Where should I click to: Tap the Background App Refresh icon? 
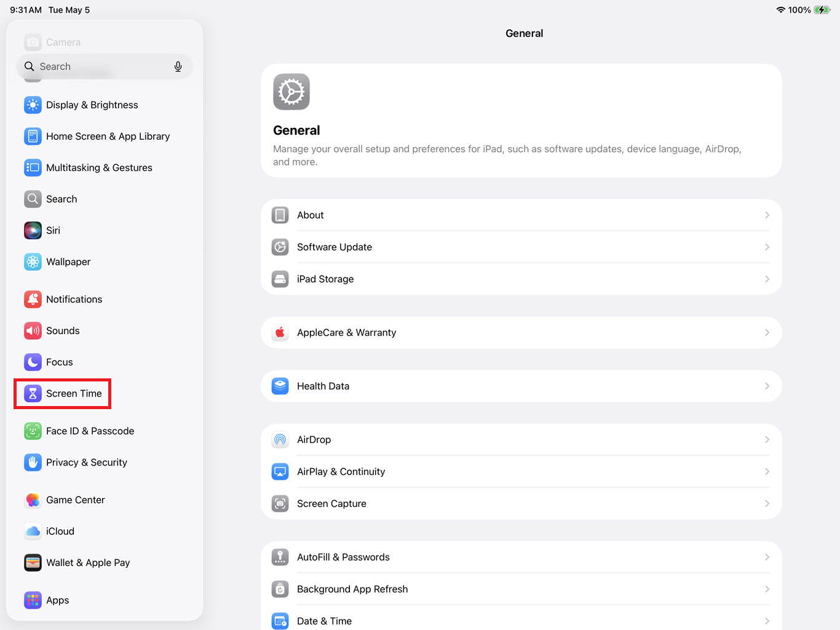280,589
